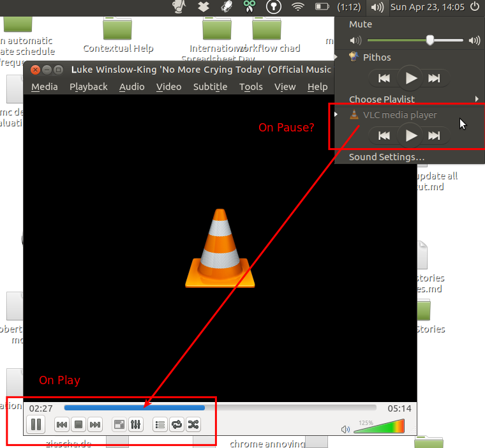
Task: Play Pithos from sound menu
Action: pyautogui.click(x=410, y=78)
